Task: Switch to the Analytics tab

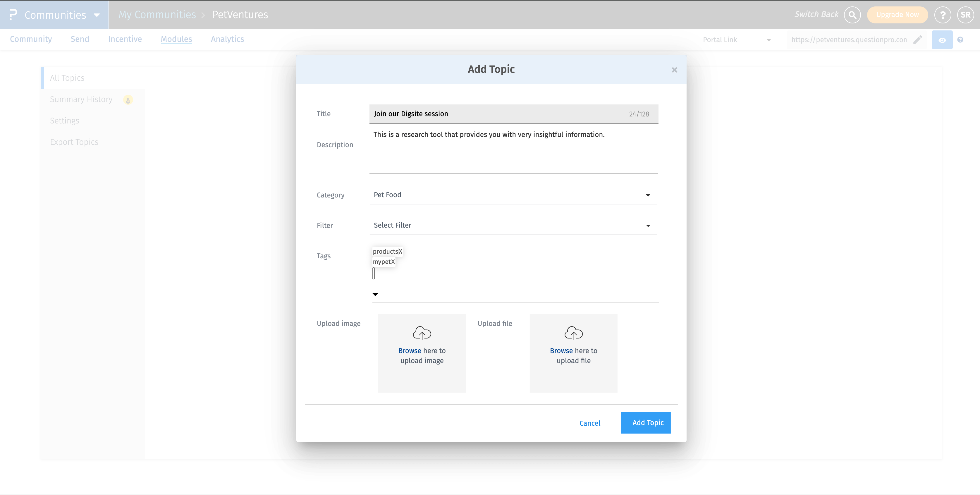Action: click(227, 39)
